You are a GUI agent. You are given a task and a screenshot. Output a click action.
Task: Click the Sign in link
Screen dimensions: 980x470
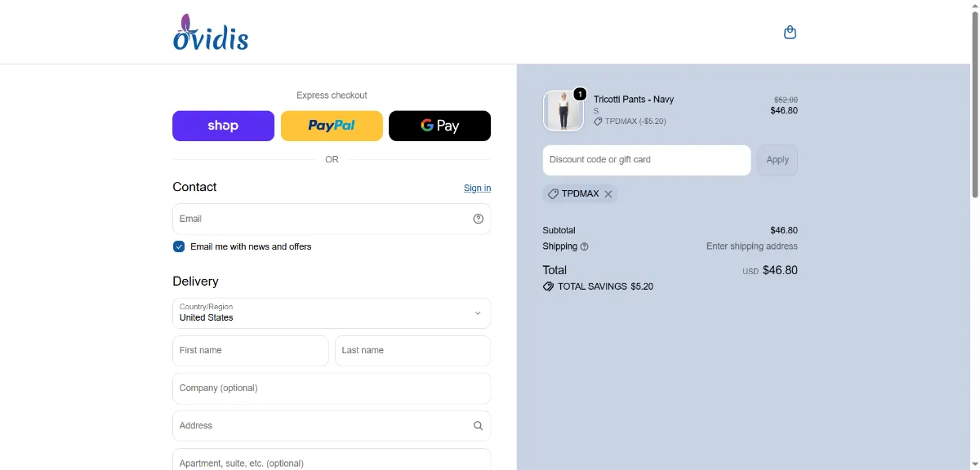tap(478, 188)
